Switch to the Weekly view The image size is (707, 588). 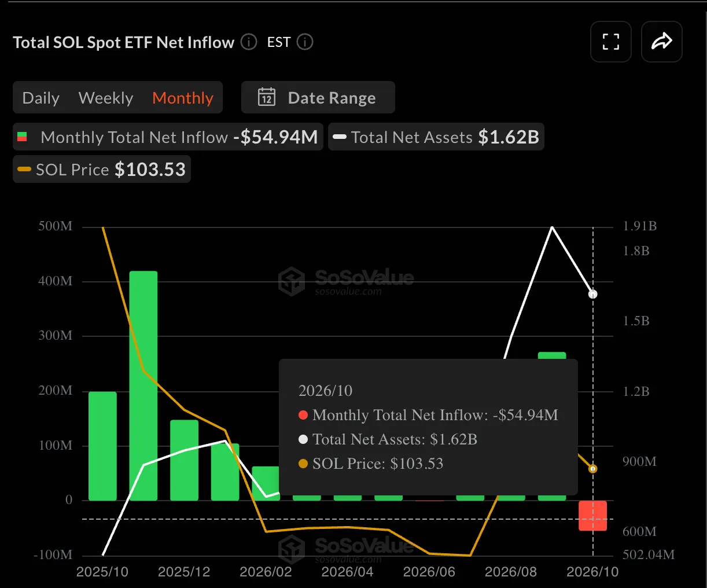click(x=106, y=98)
